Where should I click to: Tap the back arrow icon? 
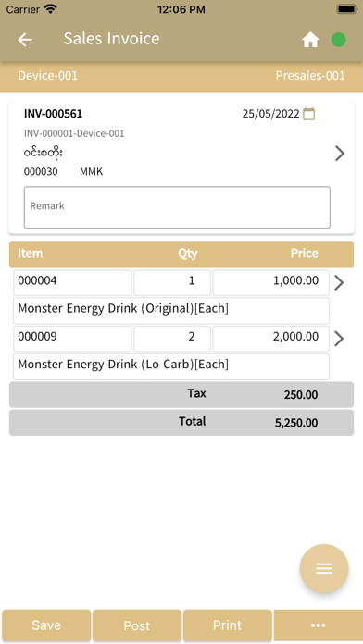pyautogui.click(x=25, y=40)
